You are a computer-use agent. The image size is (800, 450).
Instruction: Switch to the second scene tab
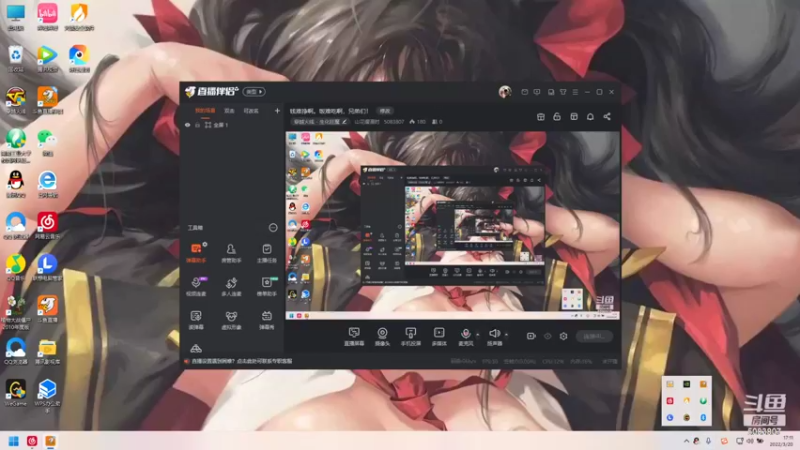(229, 111)
